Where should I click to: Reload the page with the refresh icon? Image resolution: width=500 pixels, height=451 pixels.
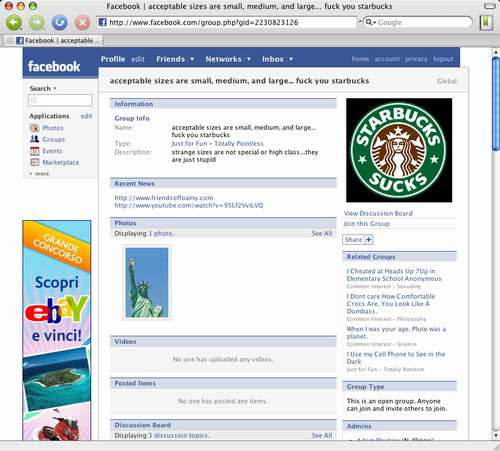(60, 23)
